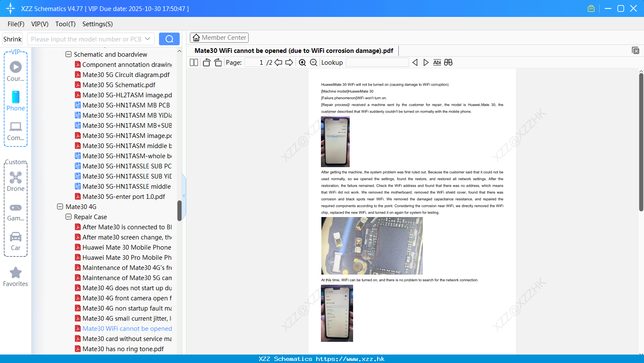Open the Drone sidebar category
Image resolution: width=644 pixels, height=363 pixels.
(16, 181)
